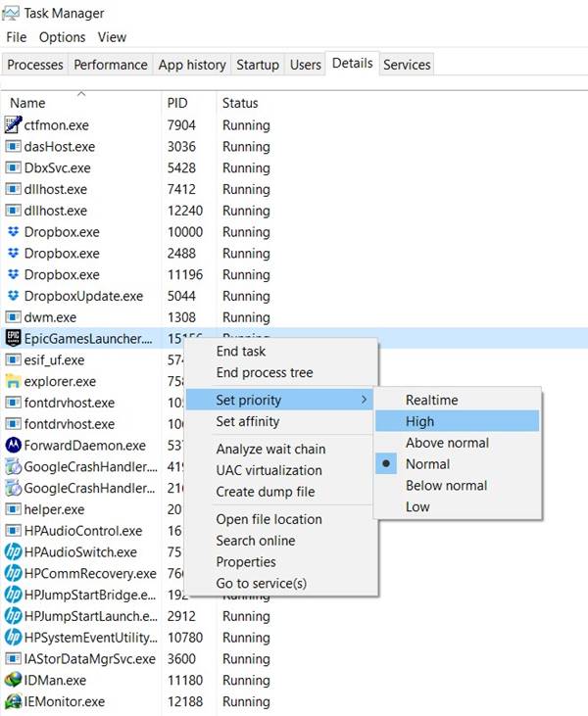The image size is (588, 716).
Task: Switch to the Startup tab
Action: click(x=258, y=65)
